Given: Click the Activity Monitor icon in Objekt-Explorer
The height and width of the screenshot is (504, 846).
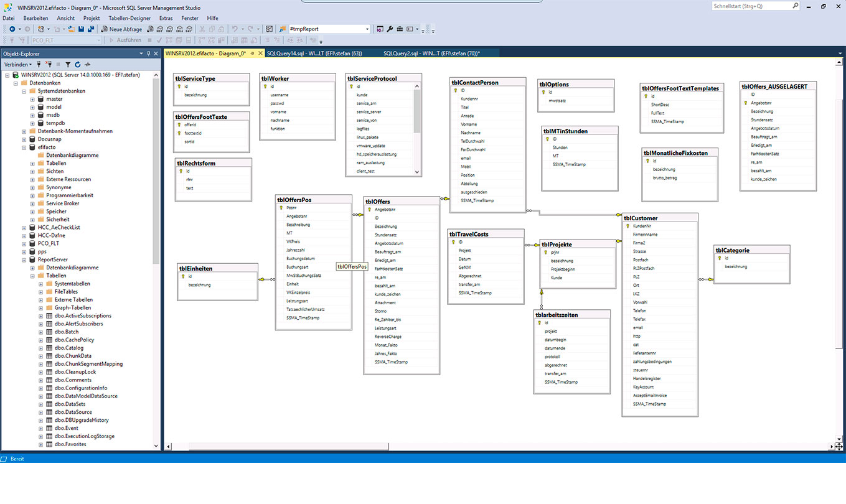Looking at the screenshot, I should pos(88,64).
